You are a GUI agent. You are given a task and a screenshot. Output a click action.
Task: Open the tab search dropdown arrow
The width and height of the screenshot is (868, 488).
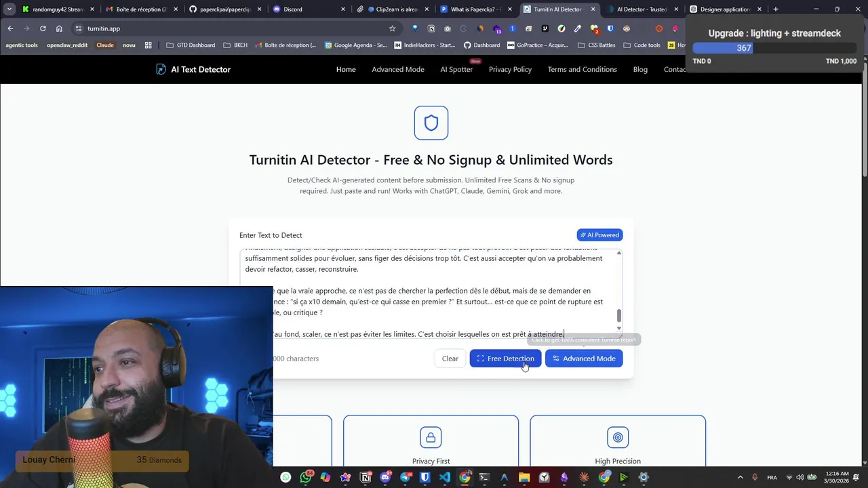(x=9, y=9)
